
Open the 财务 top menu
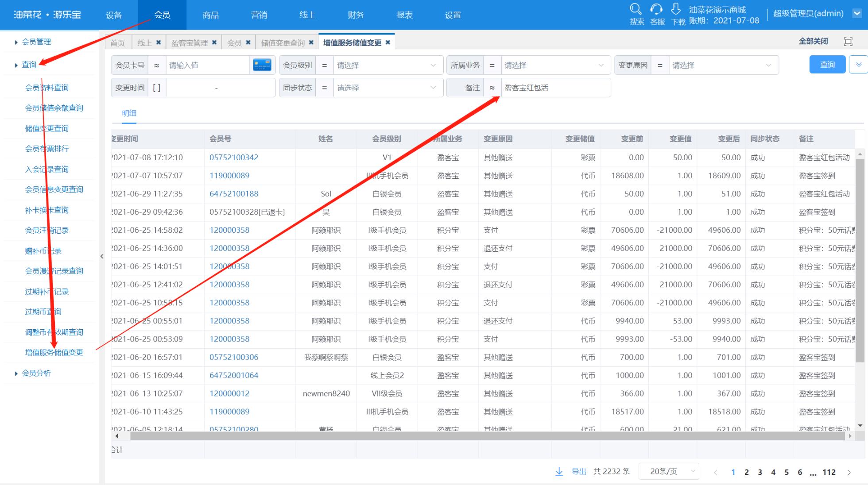point(356,15)
